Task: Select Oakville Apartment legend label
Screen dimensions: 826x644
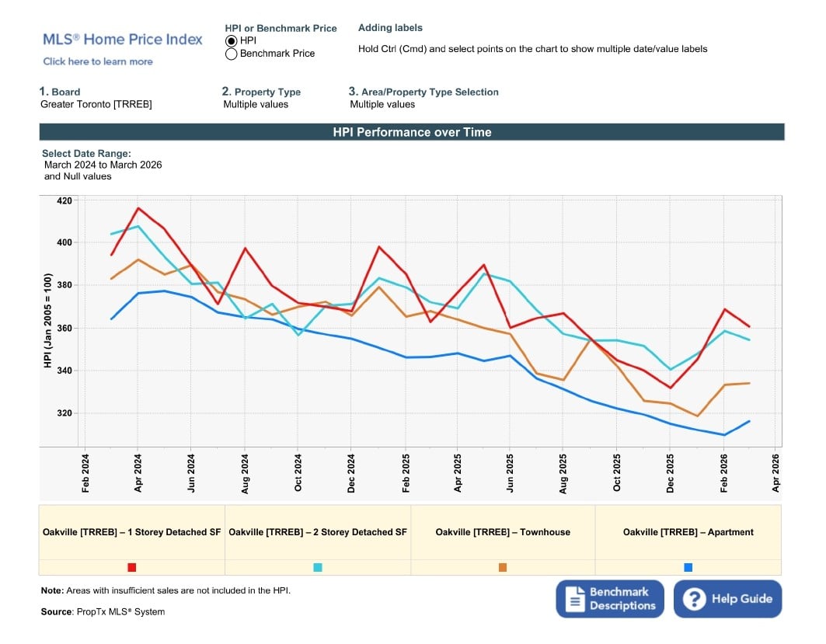Action: (x=688, y=532)
